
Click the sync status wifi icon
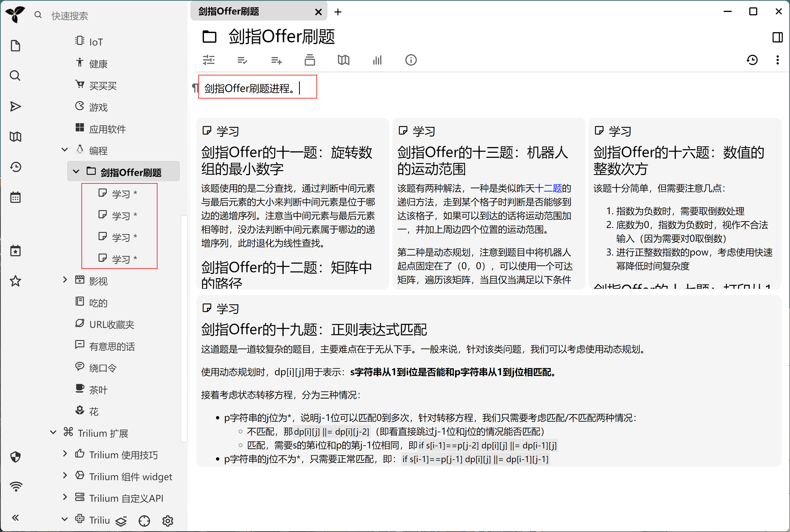click(16, 487)
